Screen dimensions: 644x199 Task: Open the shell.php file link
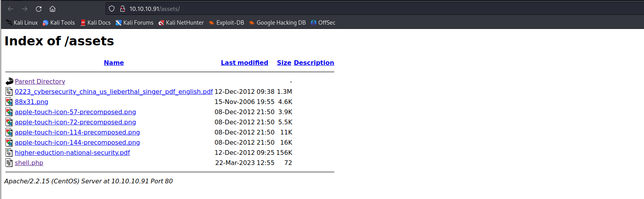29,163
